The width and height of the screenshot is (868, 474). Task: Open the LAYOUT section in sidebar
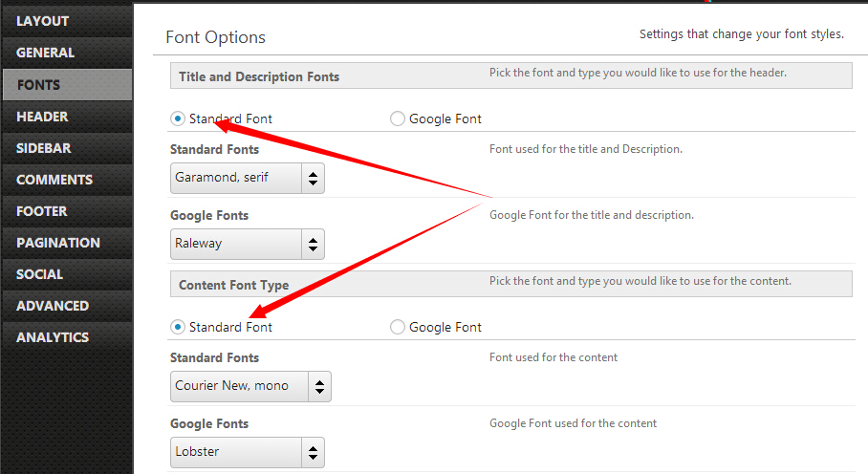coord(43,21)
